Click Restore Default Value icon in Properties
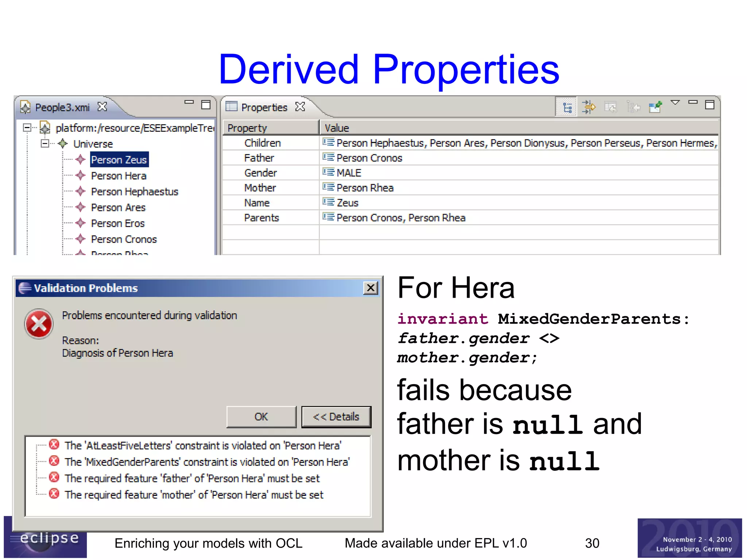Image resolution: width=747 pixels, height=560 pixels. point(611,107)
